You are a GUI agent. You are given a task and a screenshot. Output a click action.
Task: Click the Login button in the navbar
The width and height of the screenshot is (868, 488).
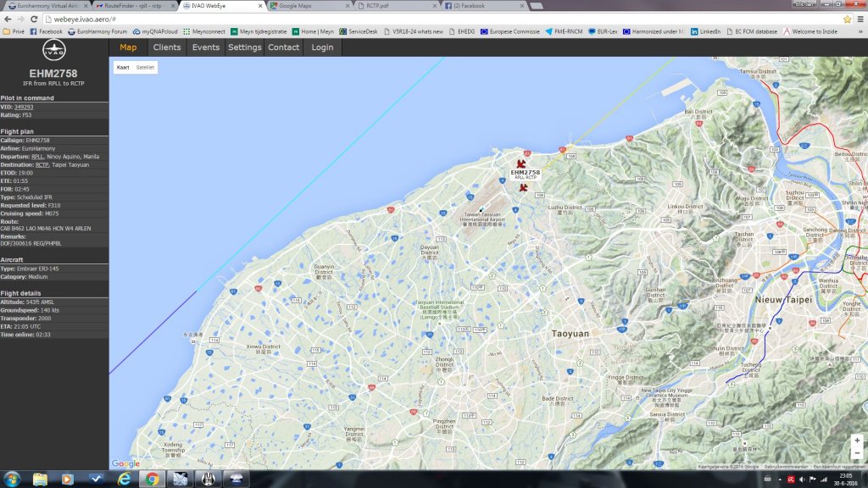pyautogui.click(x=322, y=47)
